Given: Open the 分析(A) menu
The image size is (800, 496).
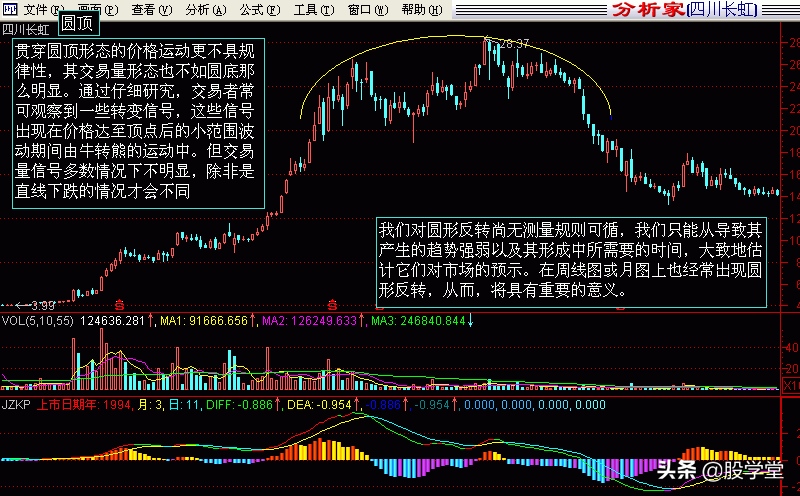Looking at the screenshot, I should pyautogui.click(x=206, y=10).
